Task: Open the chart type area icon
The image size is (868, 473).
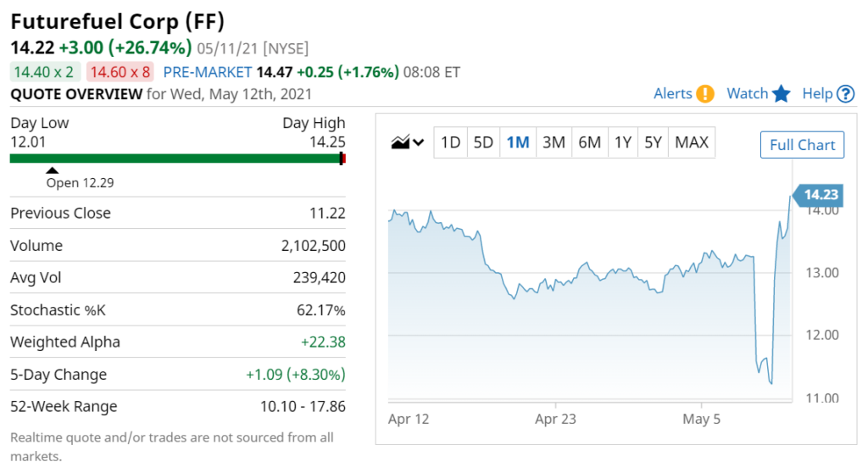Action: 400,142
